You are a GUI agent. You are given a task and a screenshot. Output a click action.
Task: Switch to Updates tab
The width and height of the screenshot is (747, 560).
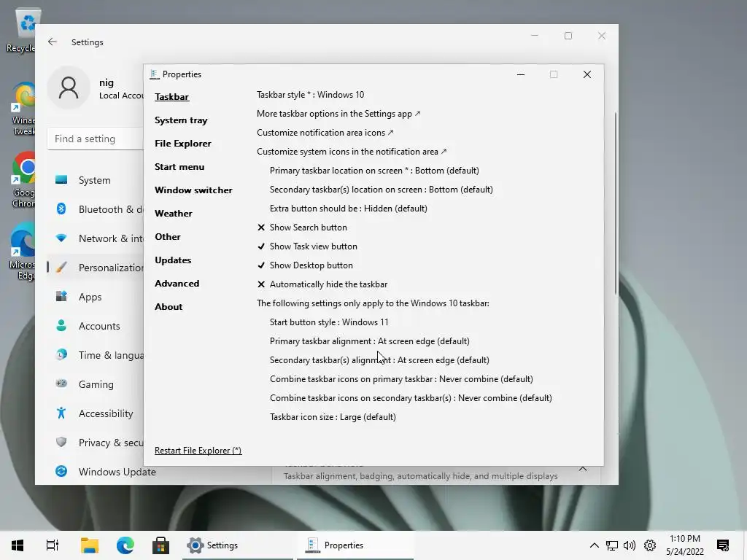click(173, 260)
